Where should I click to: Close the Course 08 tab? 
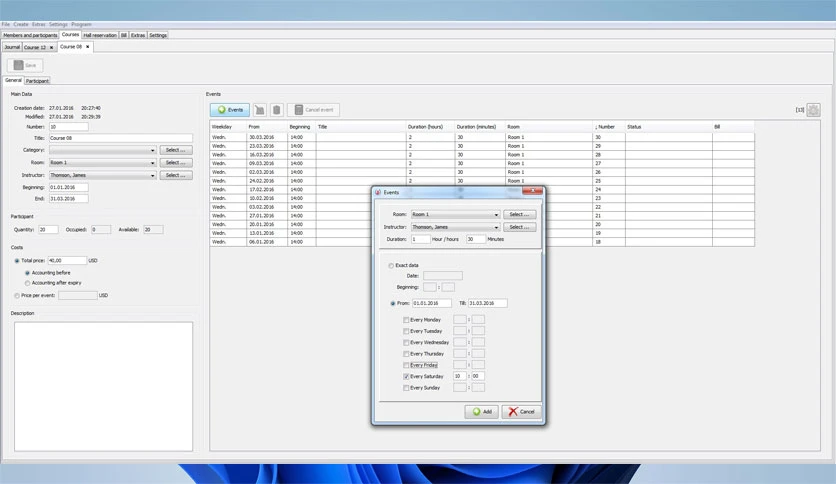[87, 47]
